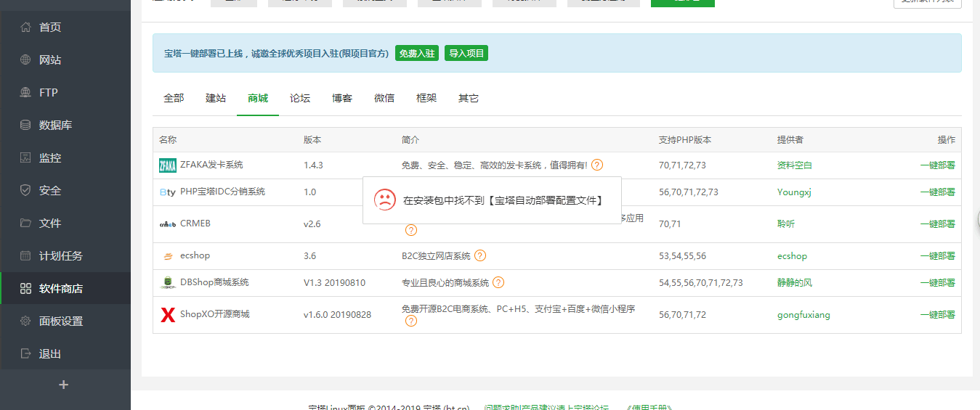Click the 支持PHP版本 column header
This screenshot has width=980, height=410.
click(x=685, y=140)
